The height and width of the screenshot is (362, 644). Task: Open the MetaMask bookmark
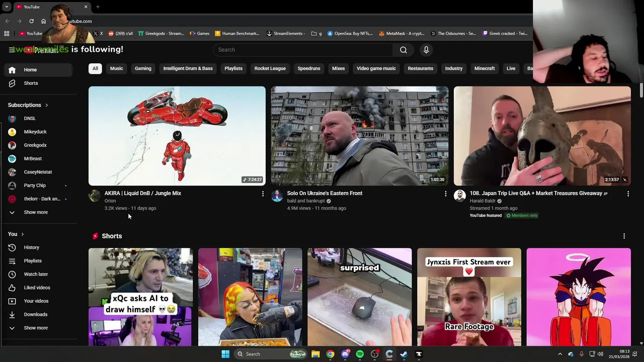[x=401, y=33]
